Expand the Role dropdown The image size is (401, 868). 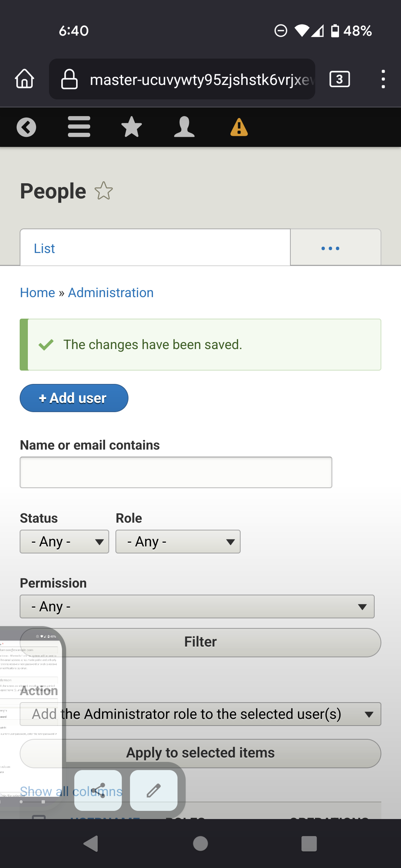coord(178,542)
